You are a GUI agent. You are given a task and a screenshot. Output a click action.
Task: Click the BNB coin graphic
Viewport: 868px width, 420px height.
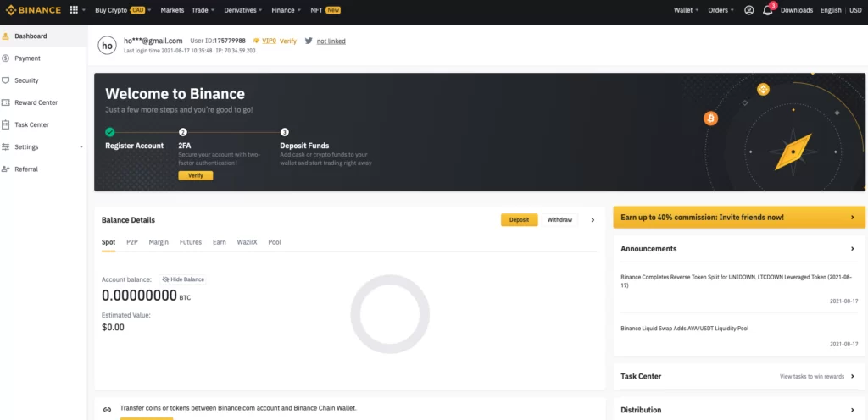(764, 89)
